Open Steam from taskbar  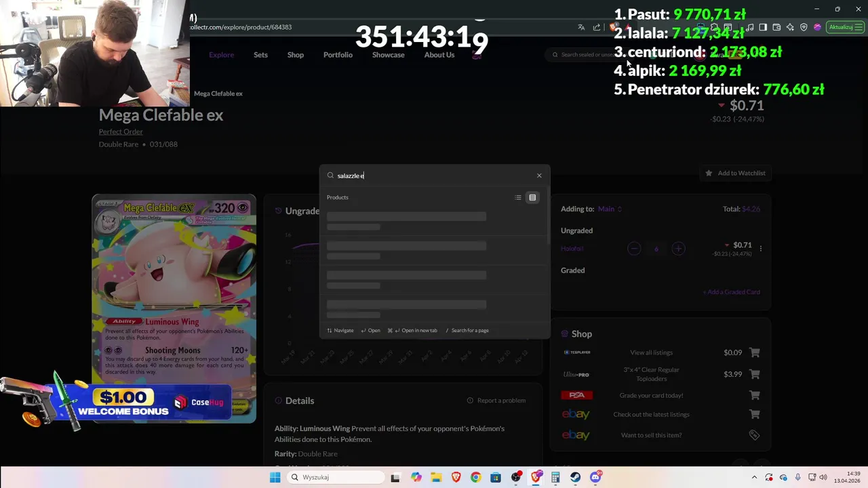click(576, 477)
